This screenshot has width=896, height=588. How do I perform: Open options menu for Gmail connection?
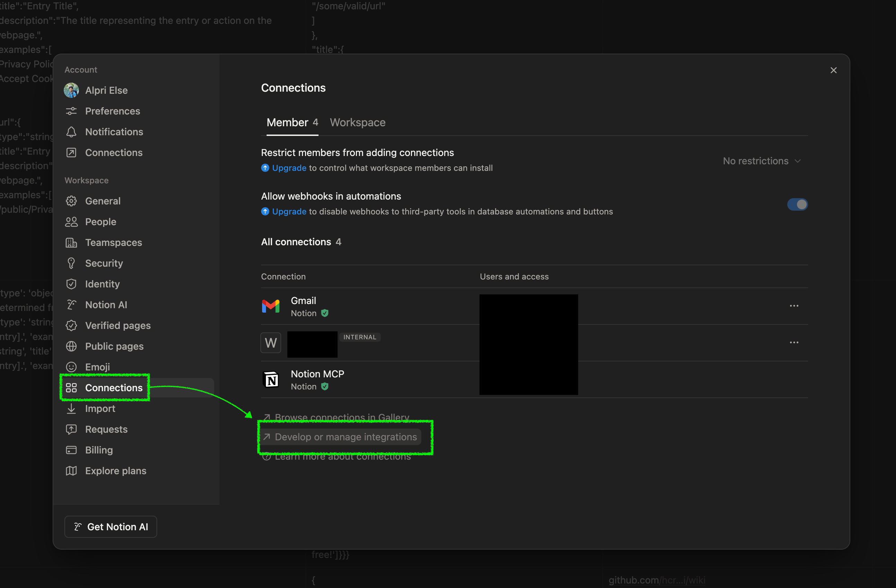click(x=794, y=305)
